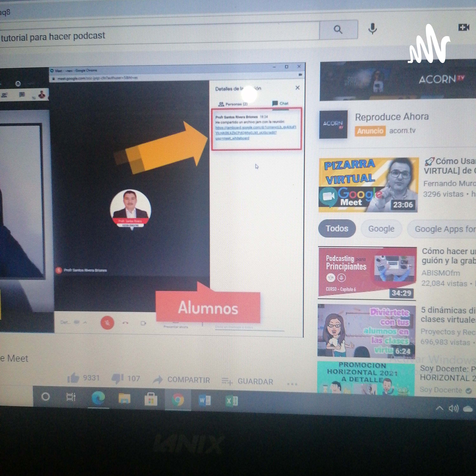Click the Reproduce Ahora ad title
This screenshot has width=476, height=476.
coord(392,116)
